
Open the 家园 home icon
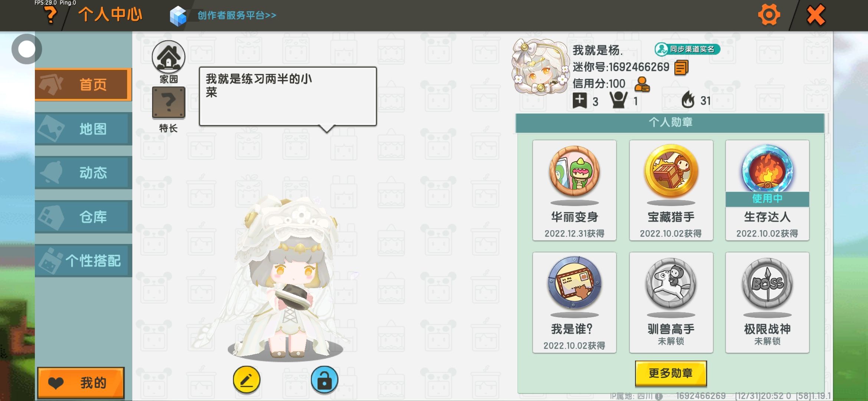pos(168,57)
